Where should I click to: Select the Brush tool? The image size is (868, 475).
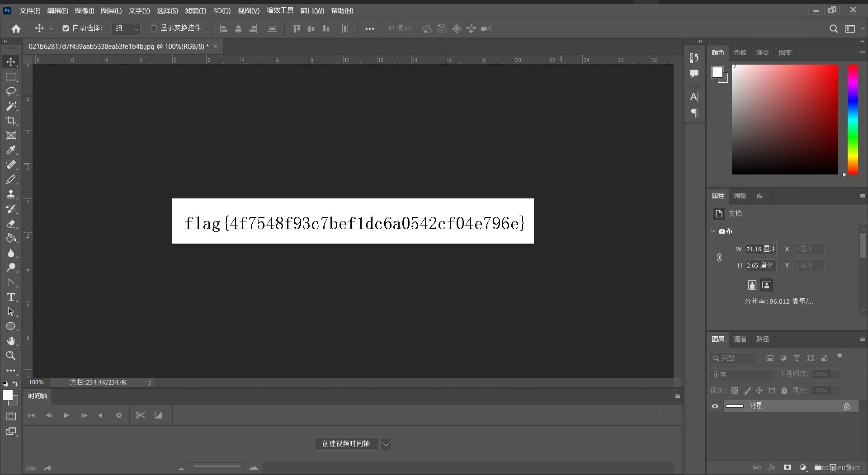(x=11, y=179)
